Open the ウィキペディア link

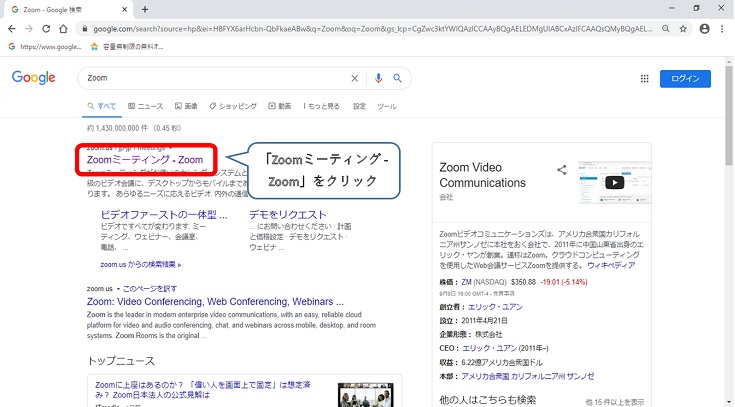click(611, 265)
